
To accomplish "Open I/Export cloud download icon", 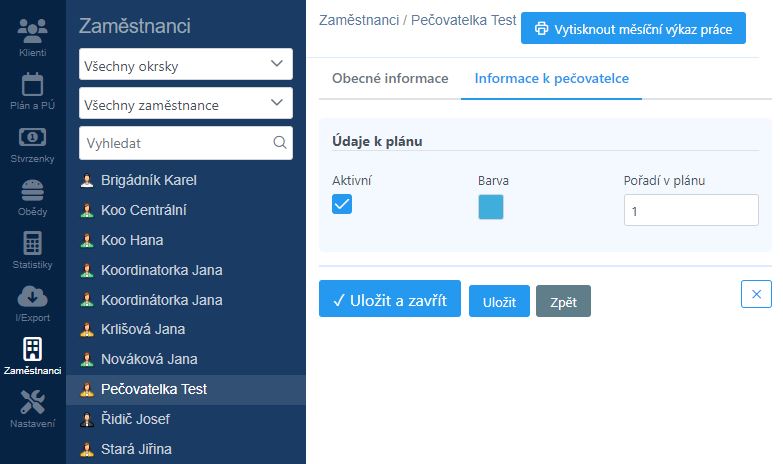I will (32, 297).
